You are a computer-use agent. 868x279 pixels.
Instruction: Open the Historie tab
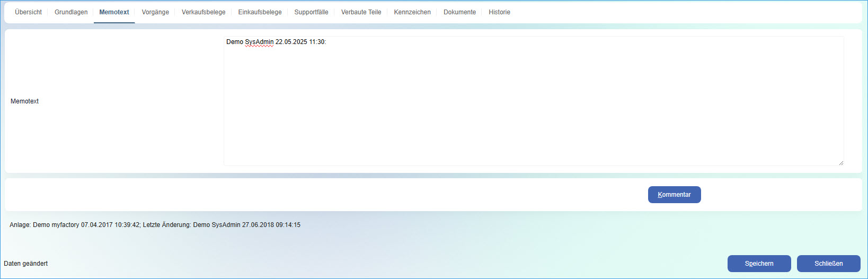tap(499, 12)
